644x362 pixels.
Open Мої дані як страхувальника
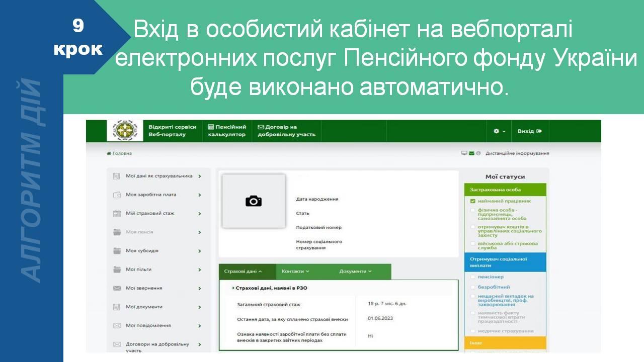tap(159, 176)
